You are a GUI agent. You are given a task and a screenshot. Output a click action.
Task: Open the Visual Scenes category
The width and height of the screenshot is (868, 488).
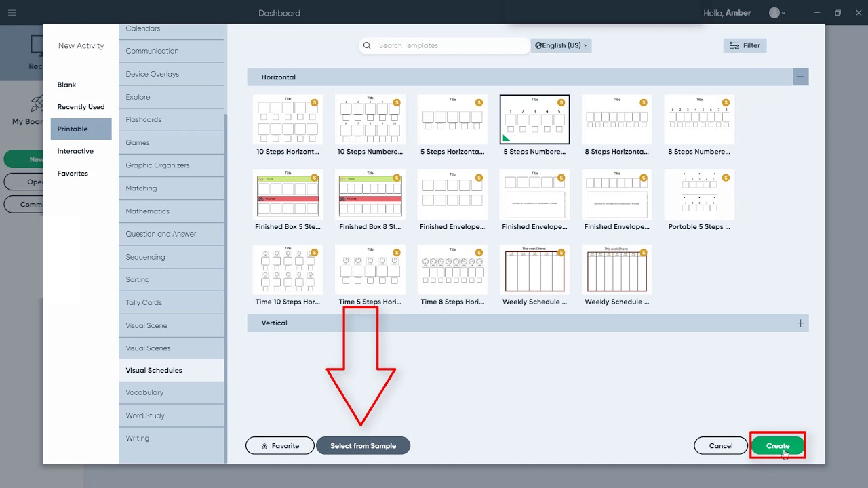pyautogui.click(x=171, y=348)
